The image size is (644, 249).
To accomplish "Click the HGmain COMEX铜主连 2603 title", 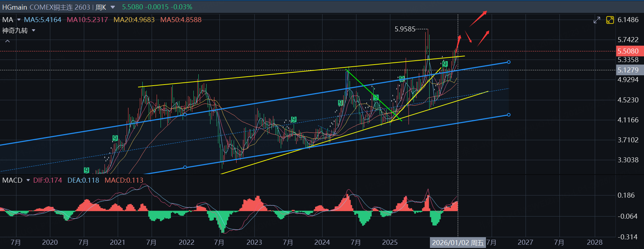I will (46, 7).
